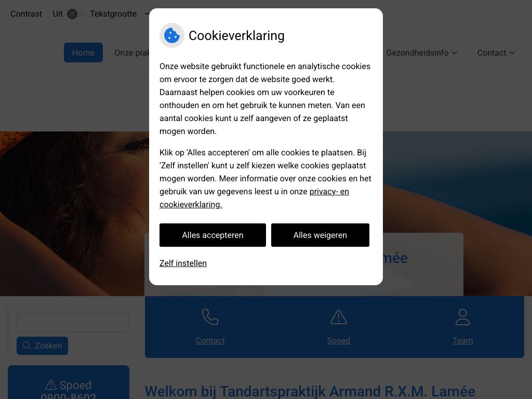Click the person Team icon

[462, 317]
